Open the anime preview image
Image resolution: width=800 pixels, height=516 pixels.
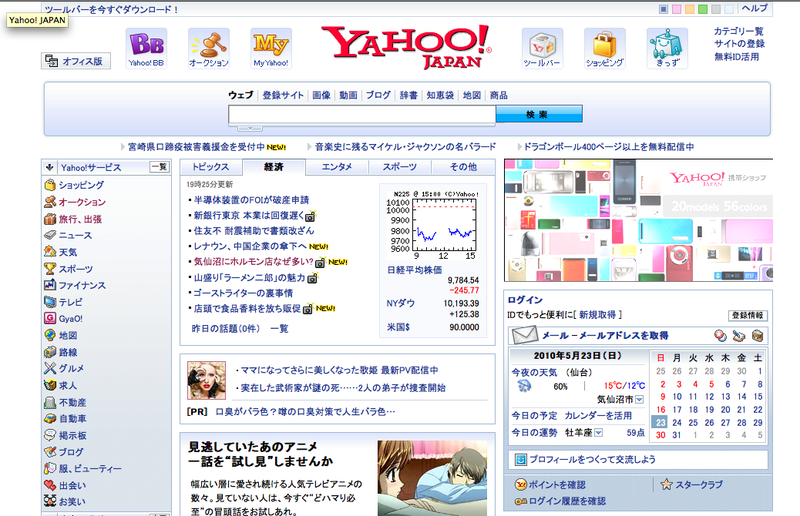point(432,478)
